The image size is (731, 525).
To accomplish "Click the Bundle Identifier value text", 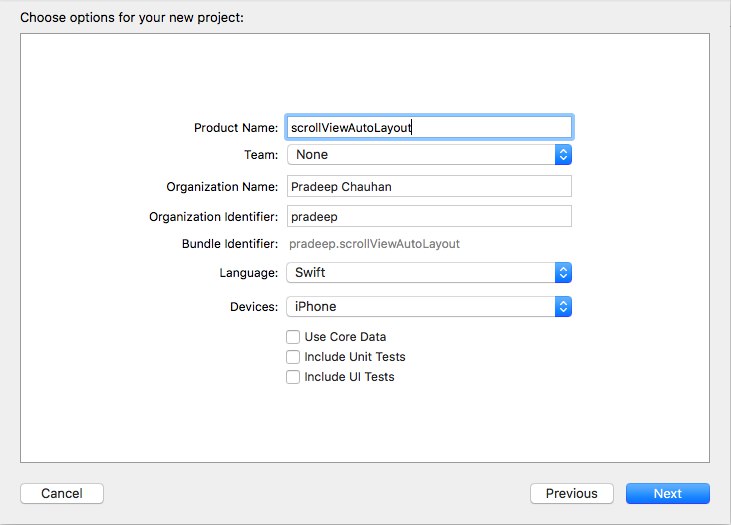I will (x=374, y=244).
